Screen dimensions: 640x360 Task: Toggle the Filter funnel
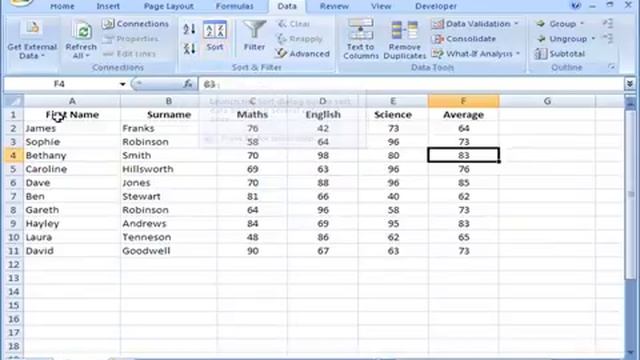(254, 36)
